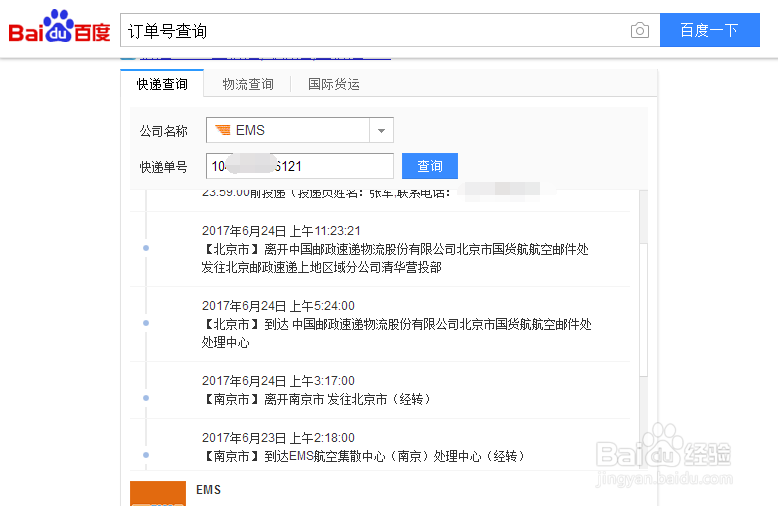Screen dimensions: 778x506
Task: Click the Baidu logo
Action: coord(59,26)
